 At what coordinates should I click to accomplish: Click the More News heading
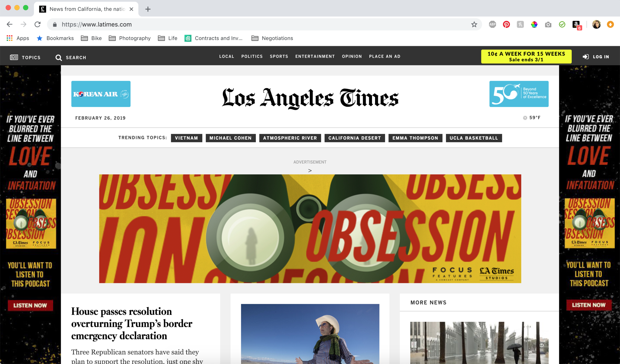(428, 302)
